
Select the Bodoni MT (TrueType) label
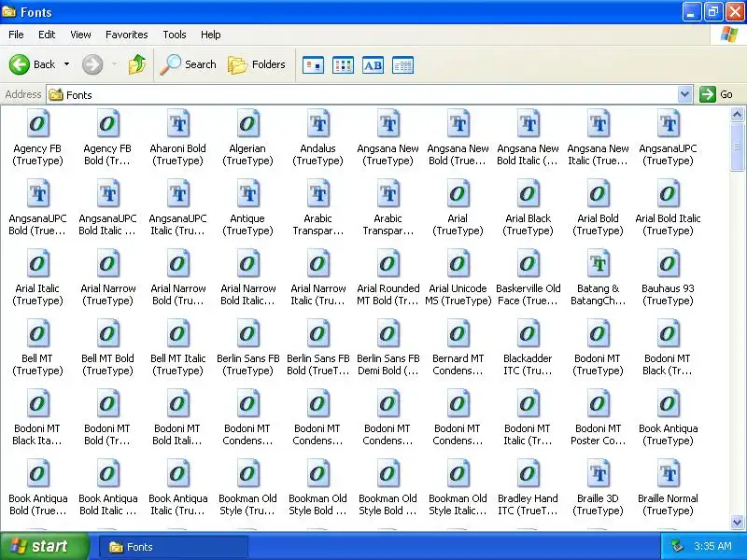[x=598, y=364]
